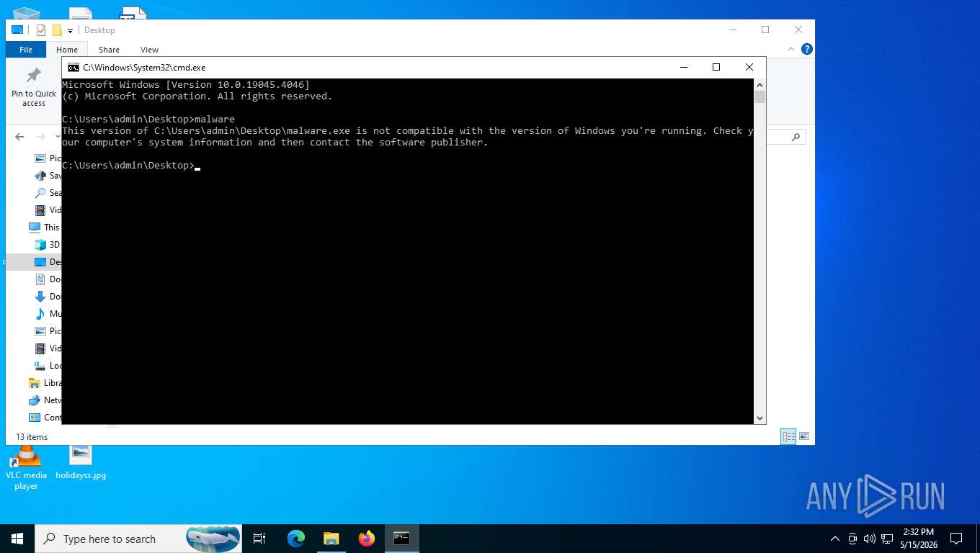The height and width of the screenshot is (553, 980).
Task: Open Explorer Help question mark icon
Action: pos(807,50)
